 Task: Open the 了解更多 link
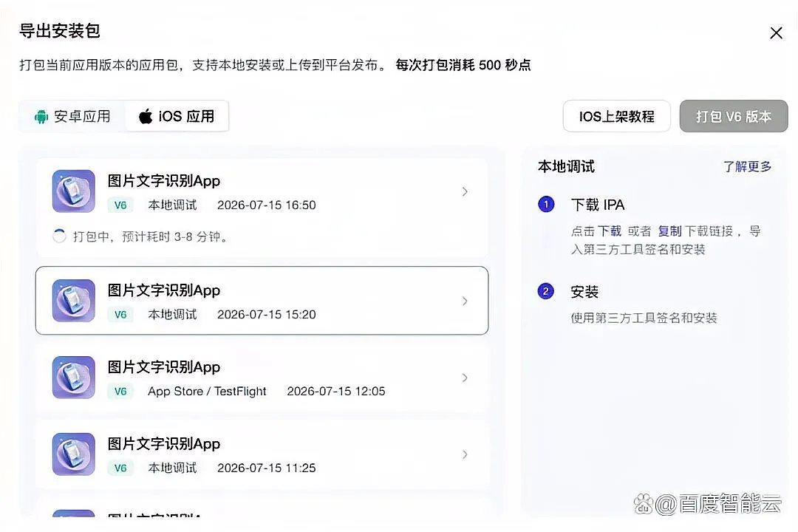click(747, 166)
